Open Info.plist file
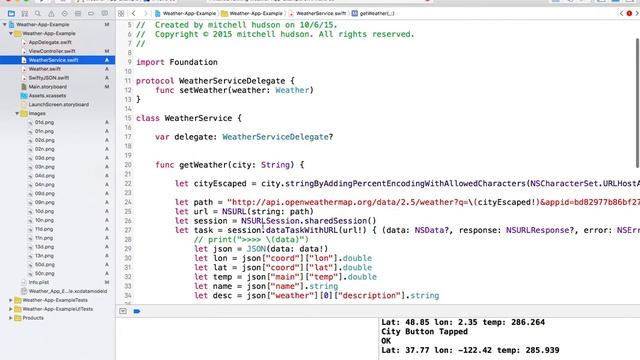Viewport: 640px width, 360px height. click(38, 282)
